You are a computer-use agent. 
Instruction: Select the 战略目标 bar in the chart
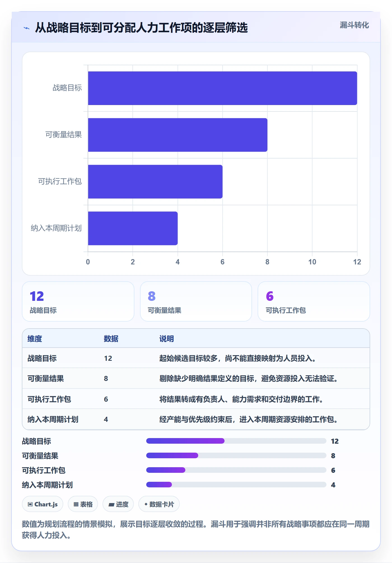(x=223, y=88)
